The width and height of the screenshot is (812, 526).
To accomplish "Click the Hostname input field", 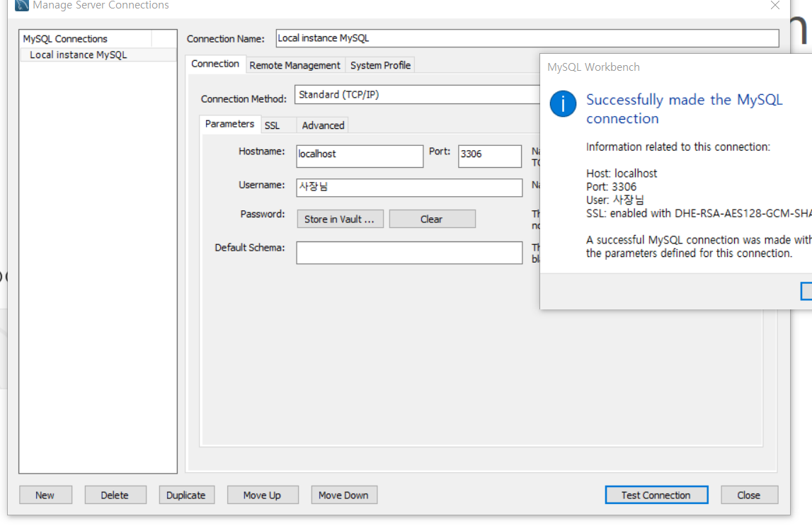I will (360, 156).
